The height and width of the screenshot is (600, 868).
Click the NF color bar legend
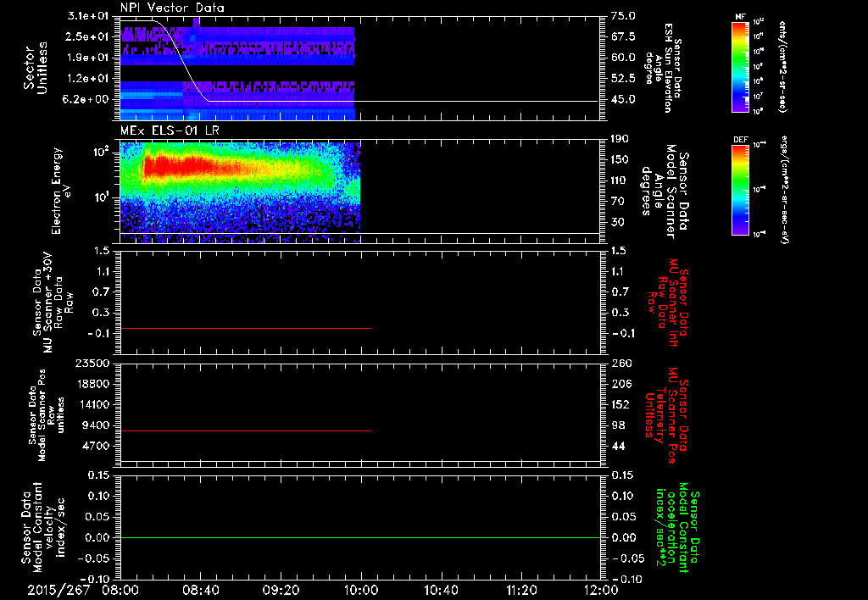click(740, 67)
